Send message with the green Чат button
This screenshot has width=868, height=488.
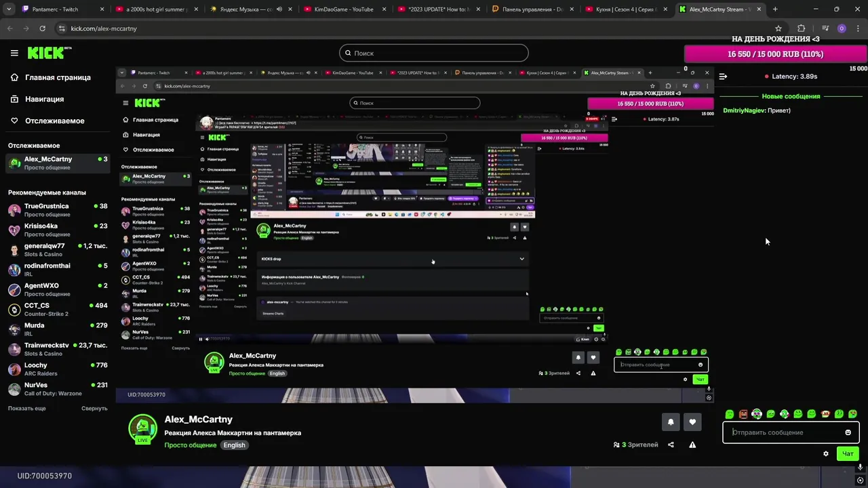click(848, 454)
